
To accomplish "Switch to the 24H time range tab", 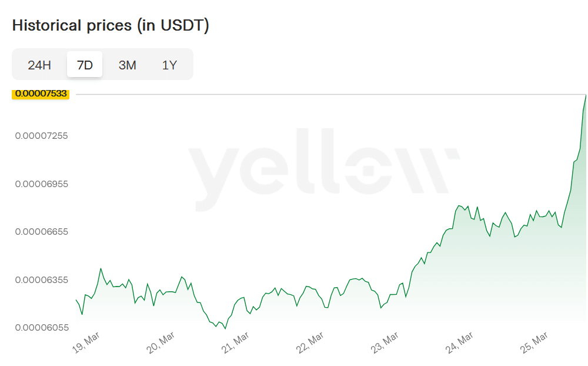I will (39, 65).
